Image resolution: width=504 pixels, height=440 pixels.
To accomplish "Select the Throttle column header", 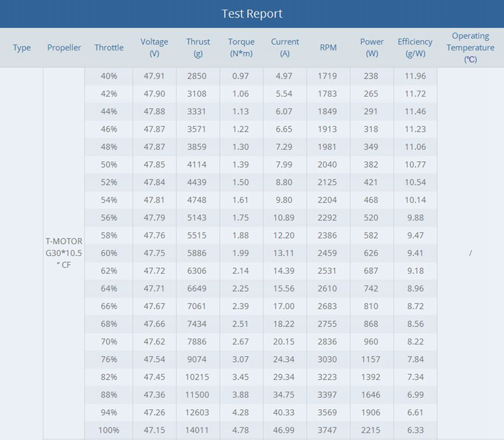I will (109, 48).
